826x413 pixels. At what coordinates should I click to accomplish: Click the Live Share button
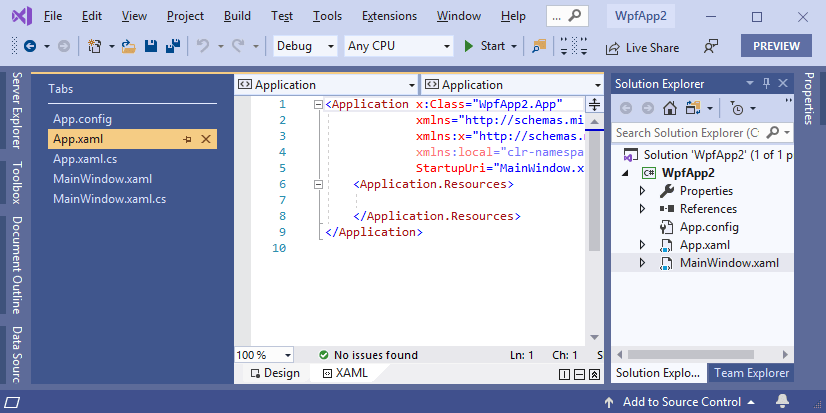pyautogui.click(x=641, y=47)
